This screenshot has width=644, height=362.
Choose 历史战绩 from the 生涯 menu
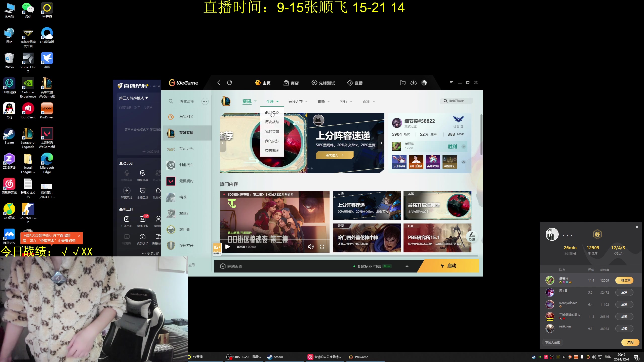click(x=272, y=122)
